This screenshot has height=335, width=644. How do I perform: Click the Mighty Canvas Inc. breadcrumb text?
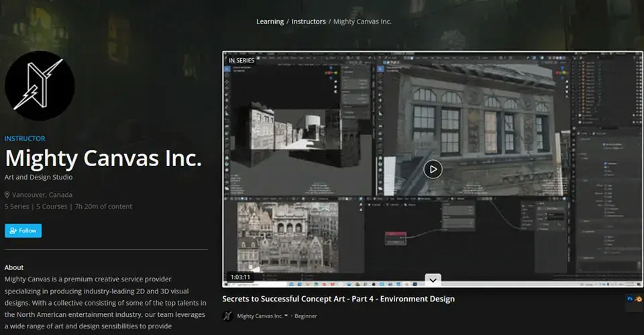tap(362, 21)
